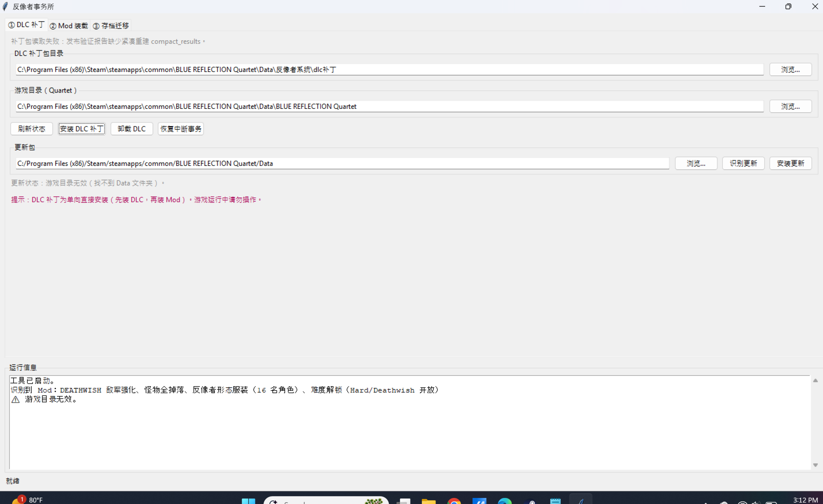Click the 识别更新 button
This screenshot has height=504, width=823.
743,163
